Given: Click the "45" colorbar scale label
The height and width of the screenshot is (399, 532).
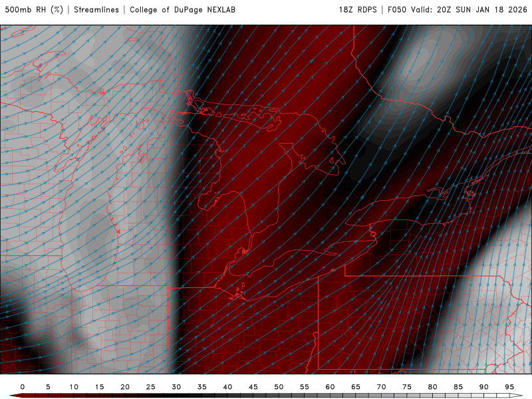Looking at the screenshot, I should tap(253, 387).
